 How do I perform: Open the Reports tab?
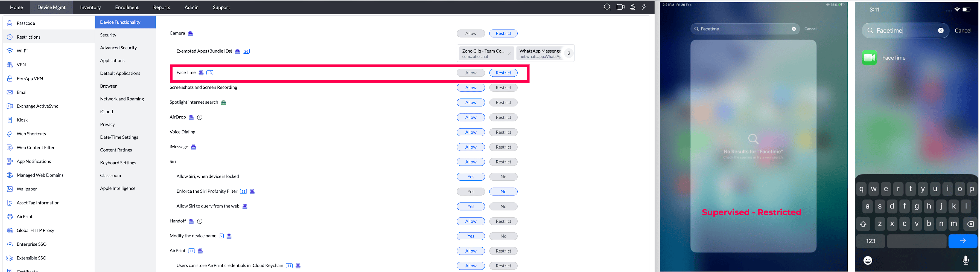point(162,7)
